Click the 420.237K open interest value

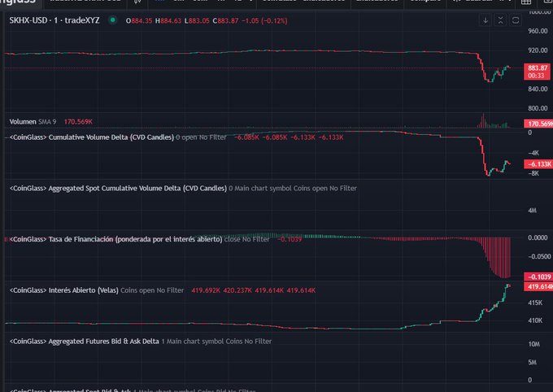click(x=237, y=290)
